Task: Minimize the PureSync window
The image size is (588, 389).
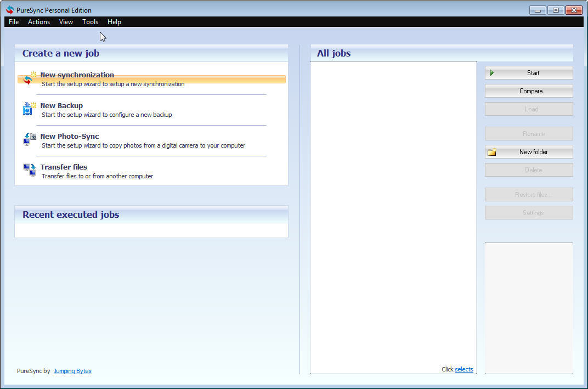Action: pyautogui.click(x=538, y=10)
